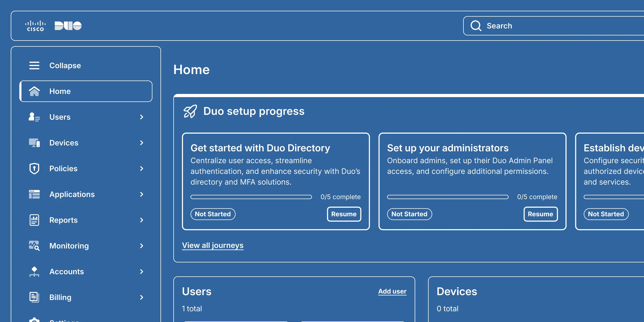Expand the Applications submenu chevron

142,194
